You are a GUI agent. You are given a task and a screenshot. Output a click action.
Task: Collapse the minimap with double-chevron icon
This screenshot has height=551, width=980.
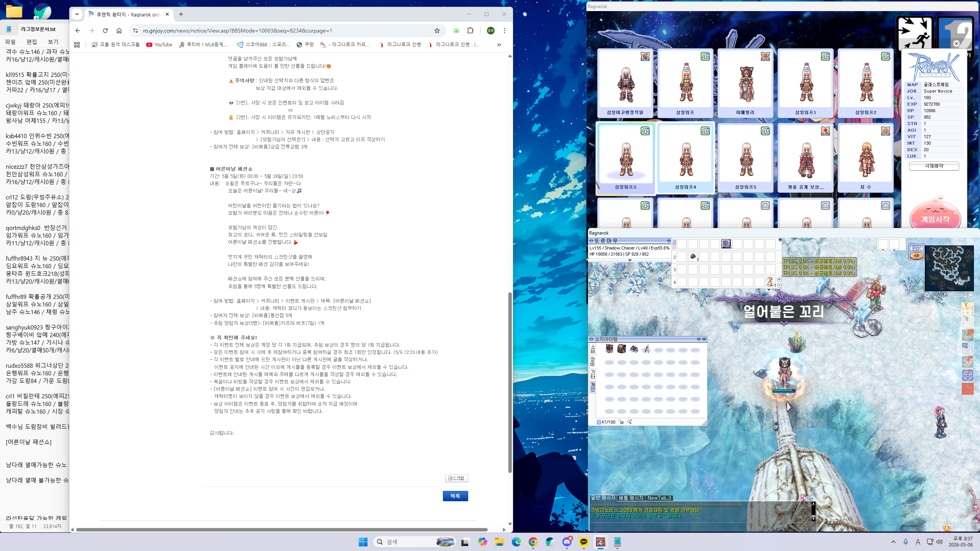click(965, 295)
